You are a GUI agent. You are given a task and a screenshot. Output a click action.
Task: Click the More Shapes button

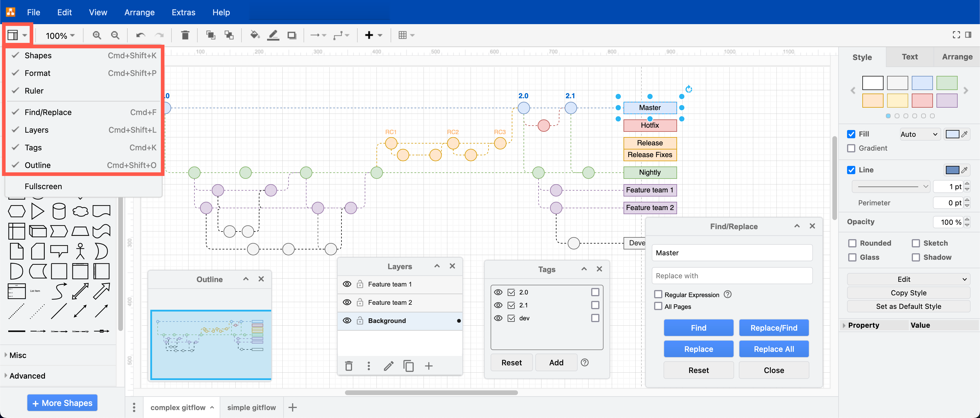pos(62,402)
